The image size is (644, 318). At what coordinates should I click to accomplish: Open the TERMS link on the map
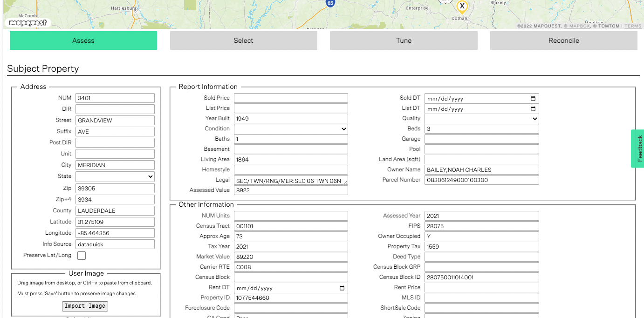point(633,26)
